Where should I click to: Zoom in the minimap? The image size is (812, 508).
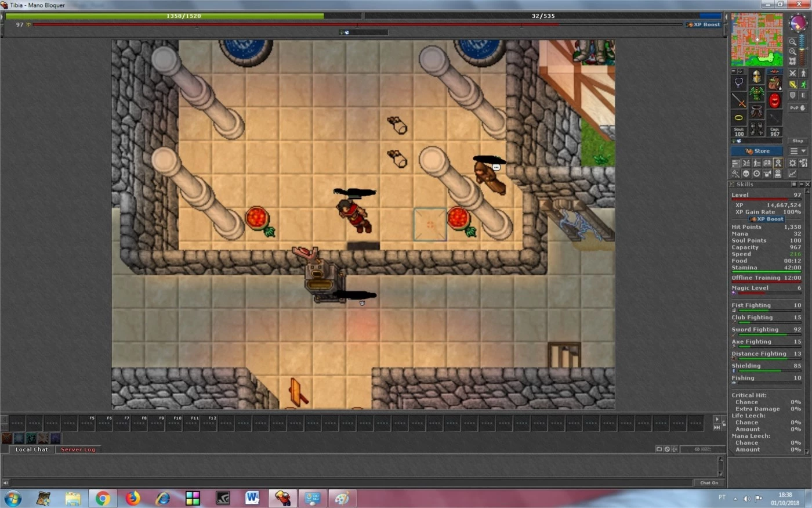pyautogui.click(x=792, y=52)
